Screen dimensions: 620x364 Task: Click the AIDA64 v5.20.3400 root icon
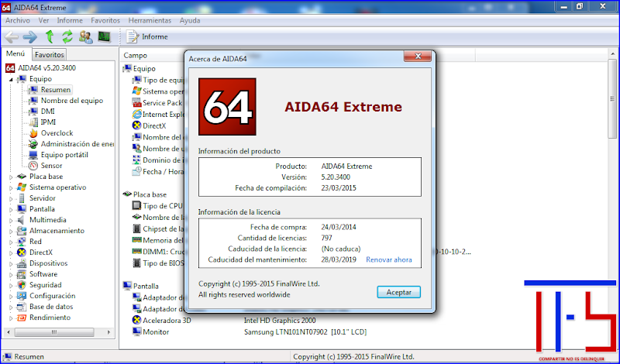click(x=10, y=68)
